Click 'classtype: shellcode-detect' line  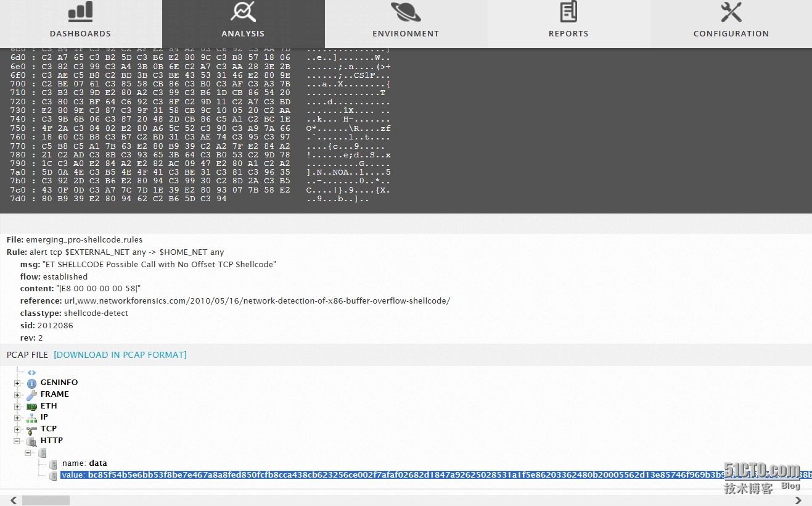[x=74, y=313]
